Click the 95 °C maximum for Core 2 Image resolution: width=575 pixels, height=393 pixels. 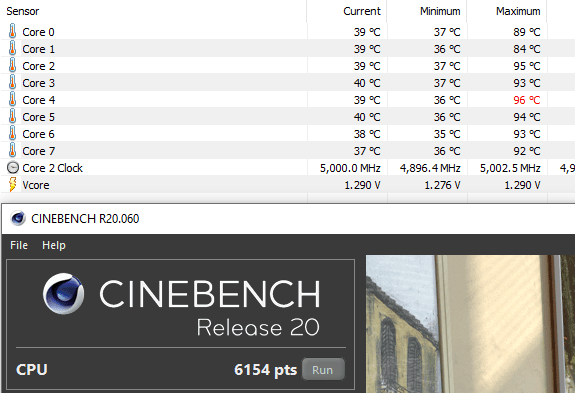click(527, 66)
